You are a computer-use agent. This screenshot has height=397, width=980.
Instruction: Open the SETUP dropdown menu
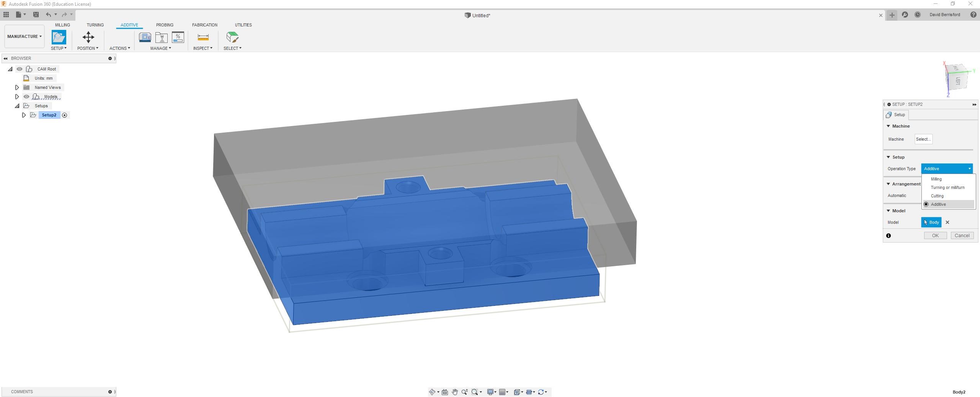click(59, 48)
